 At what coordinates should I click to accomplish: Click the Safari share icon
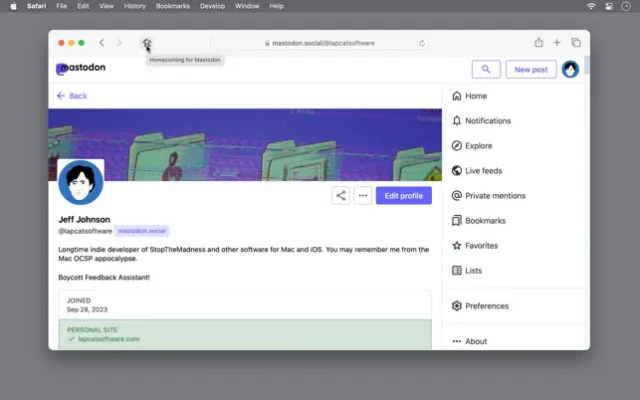[539, 43]
